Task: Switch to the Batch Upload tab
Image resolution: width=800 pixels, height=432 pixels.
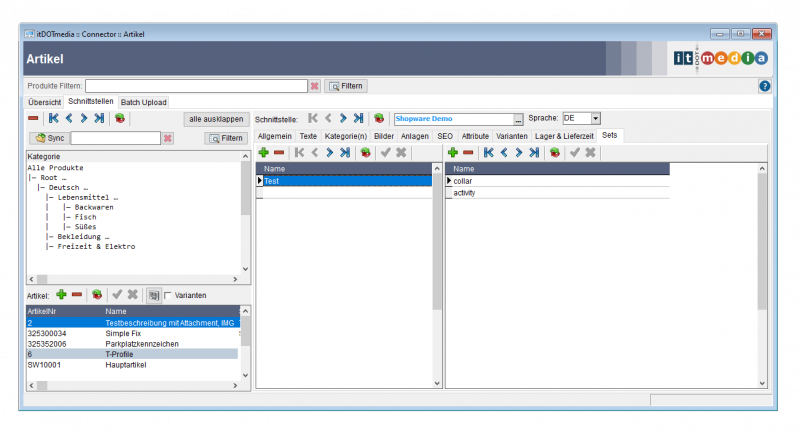Action: (143, 102)
